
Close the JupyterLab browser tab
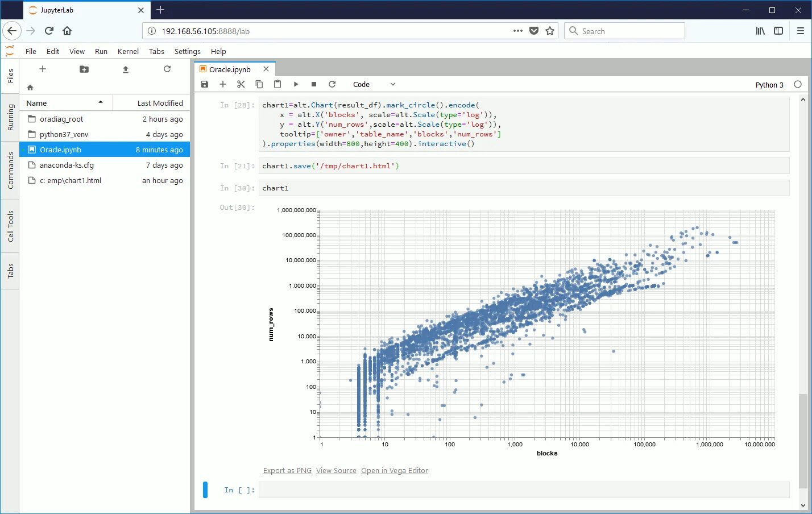pos(141,10)
